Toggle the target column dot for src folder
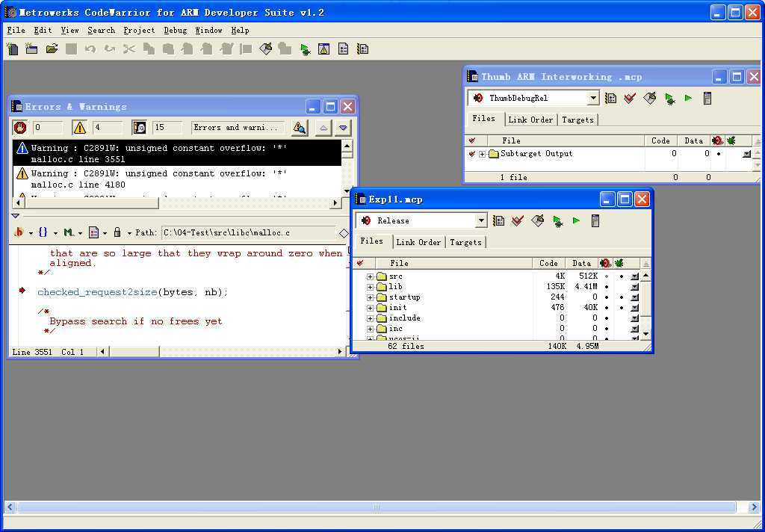The height and width of the screenshot is (532, 765). point(607,276)
